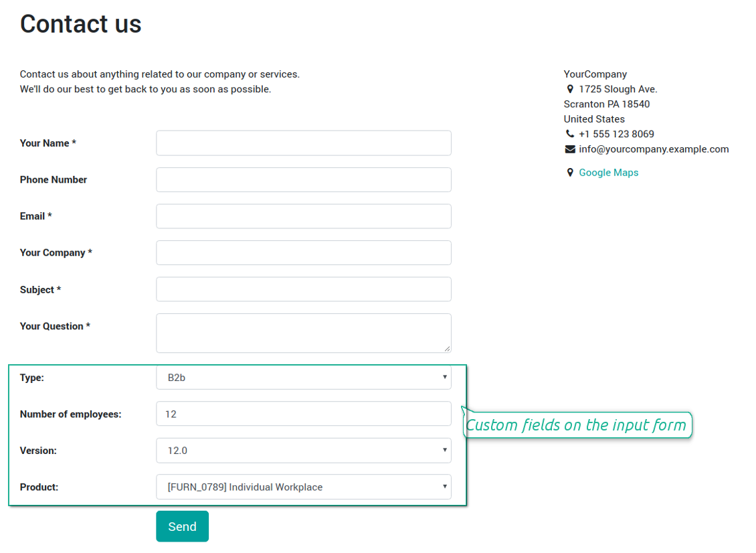This screenshot has width=756, height=553.
Task: Click the Number of employees field
Action: (304, 414)
